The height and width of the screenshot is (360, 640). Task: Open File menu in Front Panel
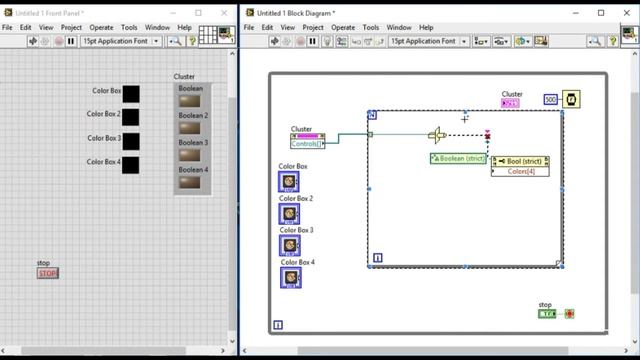[7, 27]
